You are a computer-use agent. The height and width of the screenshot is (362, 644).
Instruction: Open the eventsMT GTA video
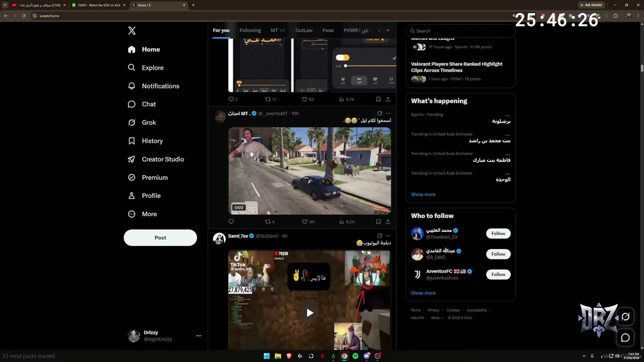coord(309,171)
